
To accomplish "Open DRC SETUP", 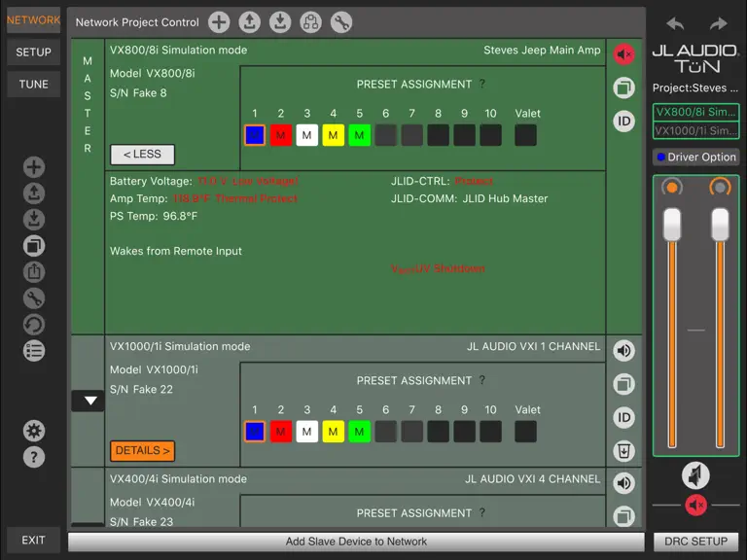I will pyautogui.click(x=695, y=542).
